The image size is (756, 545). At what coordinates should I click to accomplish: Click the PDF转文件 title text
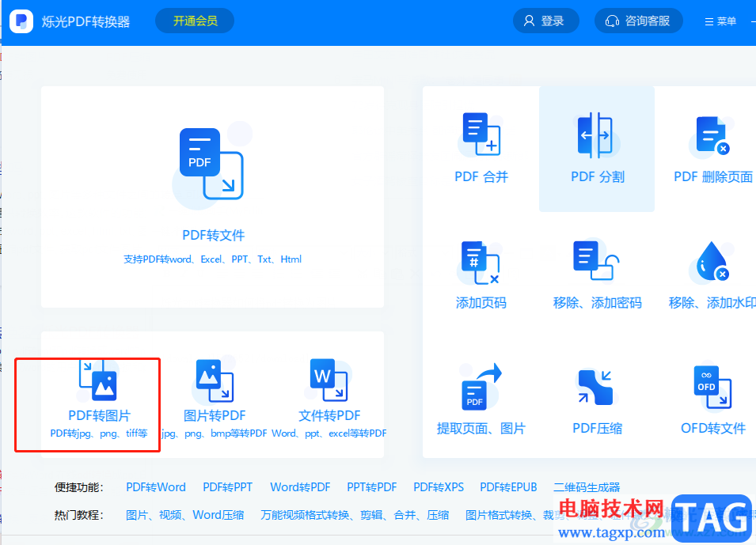click(x=214, y=235)
